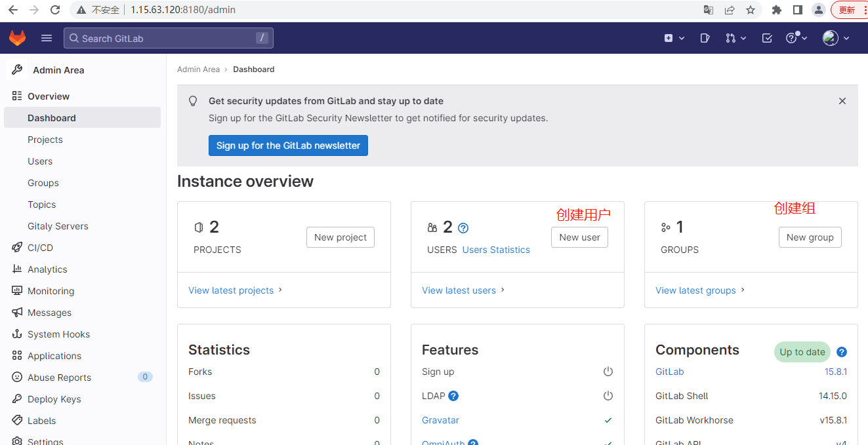The image size is (868, 445).
Task: Click the New user button
Action: (x=580, y=237)
